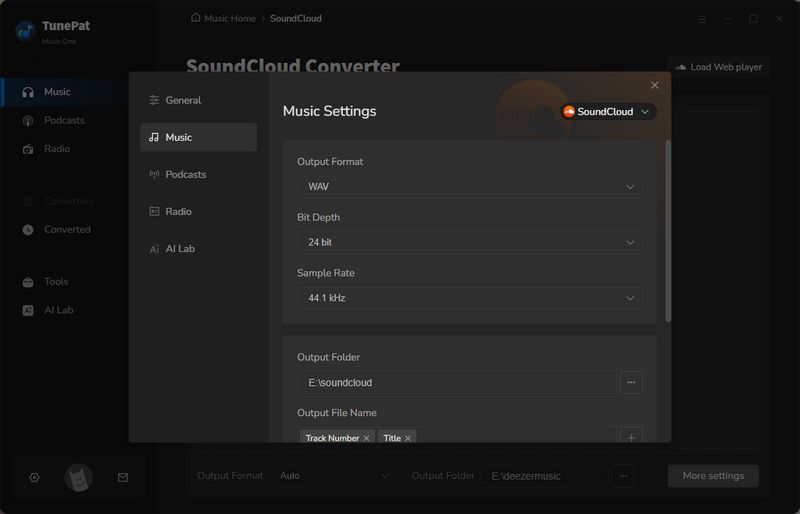Open the Radio settings tab

(x=178, y=211)
